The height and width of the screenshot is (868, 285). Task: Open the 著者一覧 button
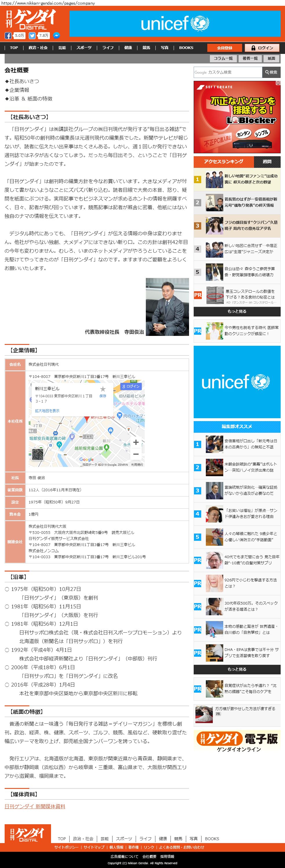click(250, 58)
